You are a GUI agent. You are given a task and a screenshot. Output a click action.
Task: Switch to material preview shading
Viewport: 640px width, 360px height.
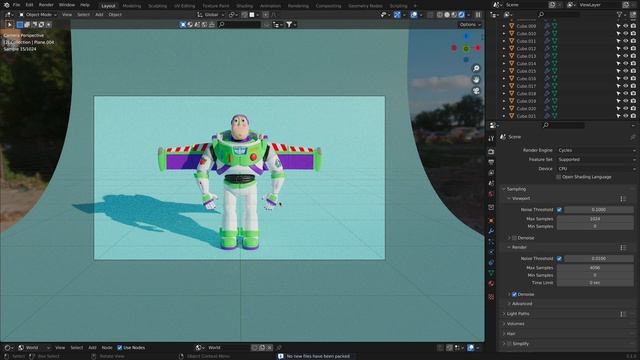pyautogui.click(x=454, y=15)
